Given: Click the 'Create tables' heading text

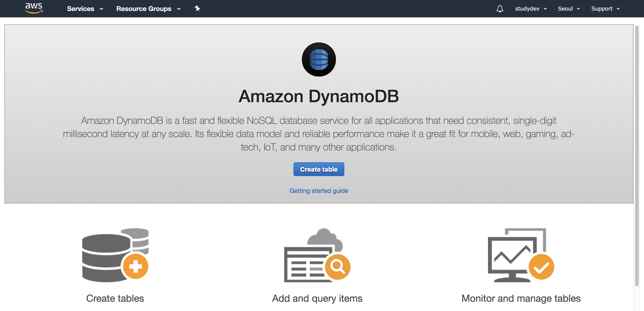Looking at the screenshot, I should pyautogui.click(x=115, y=298).
